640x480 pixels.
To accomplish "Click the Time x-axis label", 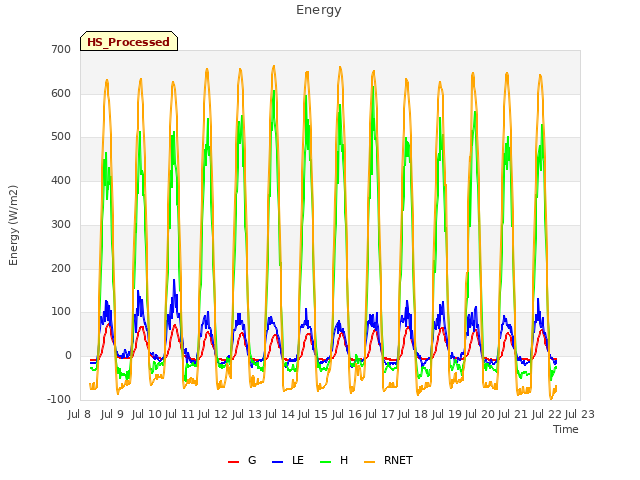I will [566, 429].
